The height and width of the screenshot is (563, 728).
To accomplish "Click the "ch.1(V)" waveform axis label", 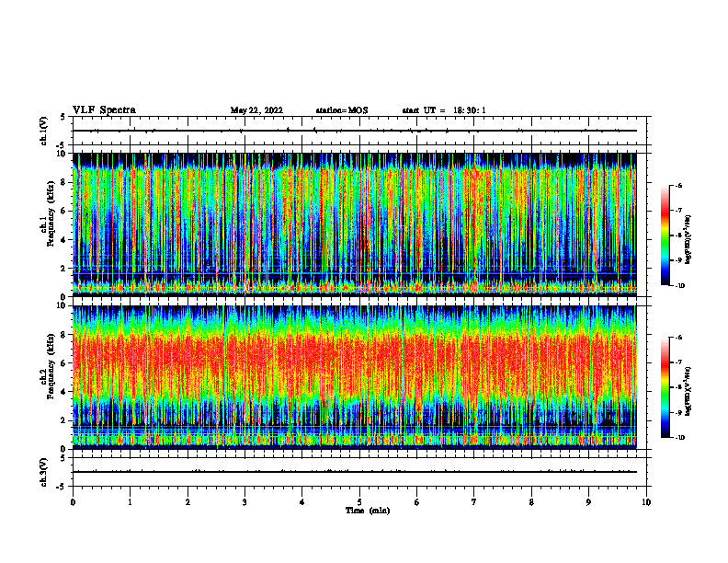I will (43, 131).
